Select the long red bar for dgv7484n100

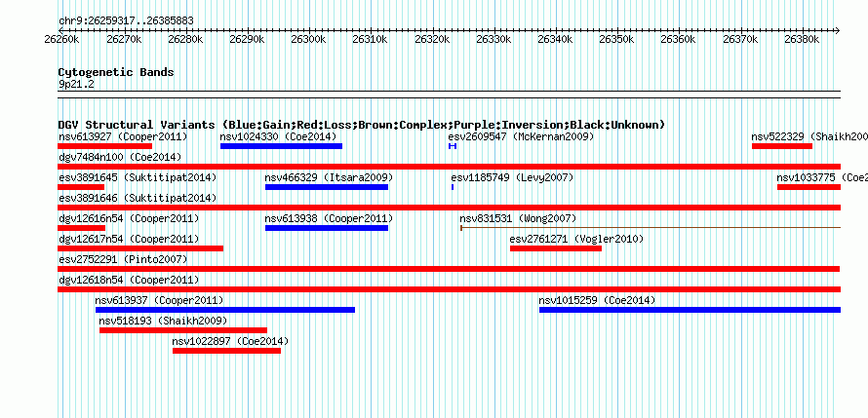(449, 167)
